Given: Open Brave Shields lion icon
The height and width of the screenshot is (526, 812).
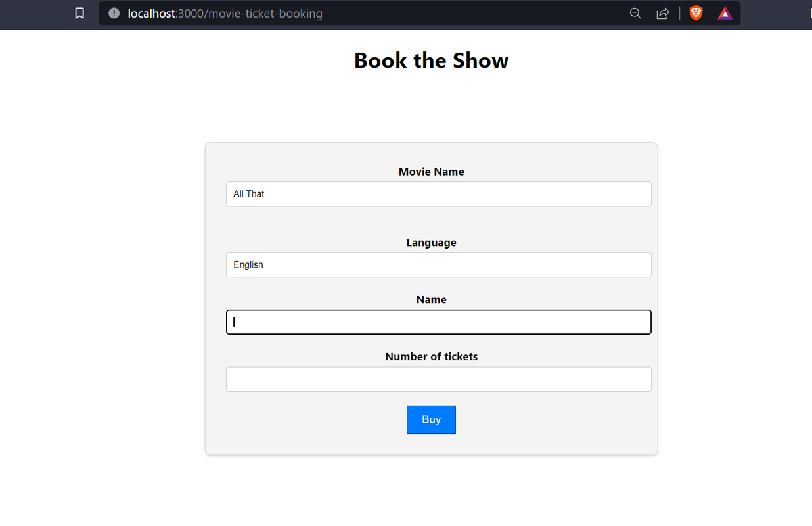Looking at the screenshot, I should point(696,13).
